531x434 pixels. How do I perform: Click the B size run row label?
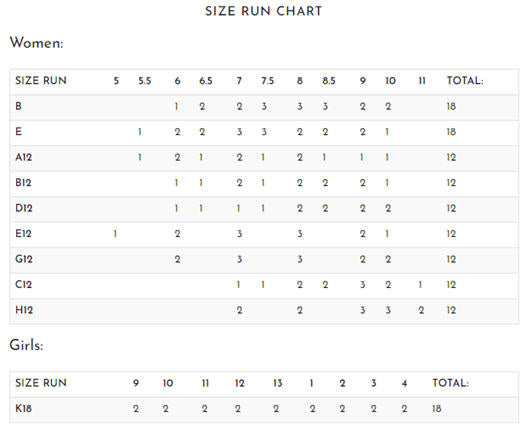pos(18,106)
